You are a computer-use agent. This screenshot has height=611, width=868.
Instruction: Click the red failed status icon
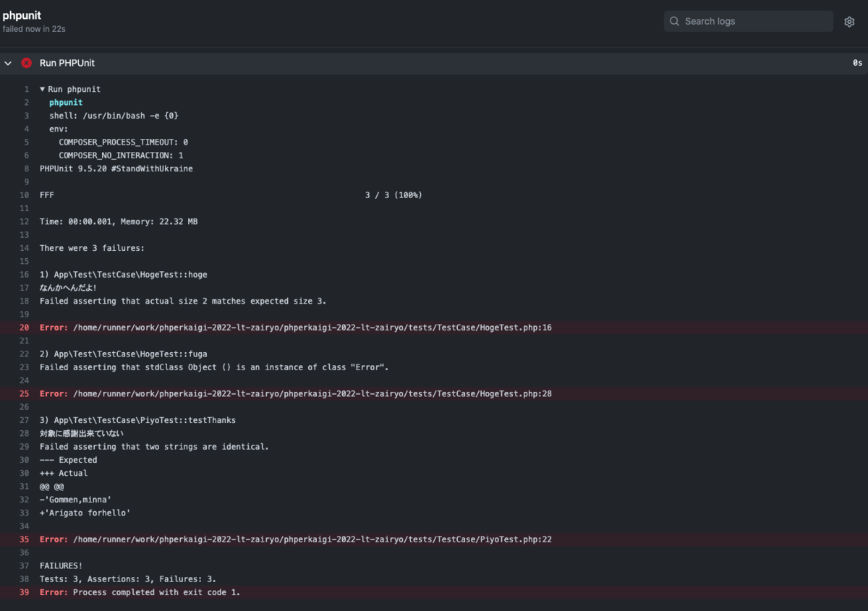[27, 63]
